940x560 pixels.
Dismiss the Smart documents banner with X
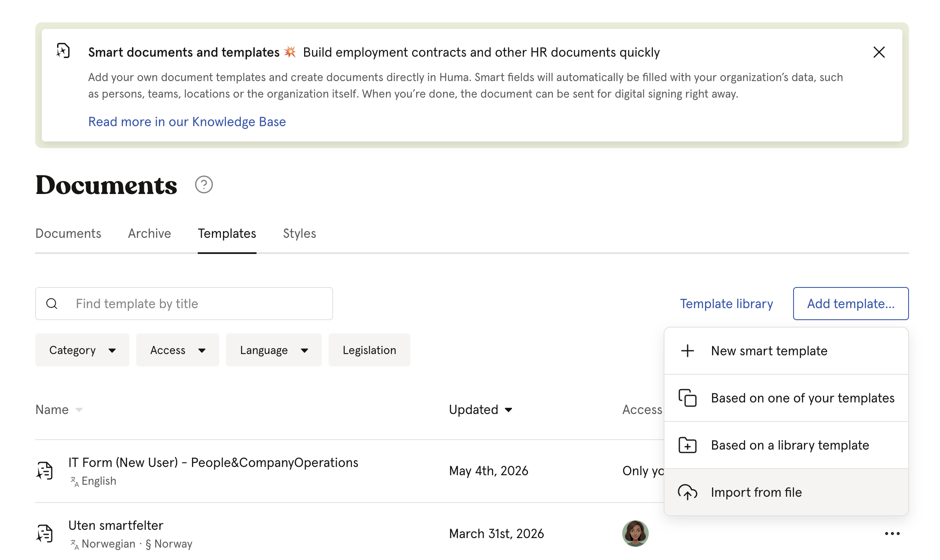click(879, 52)
